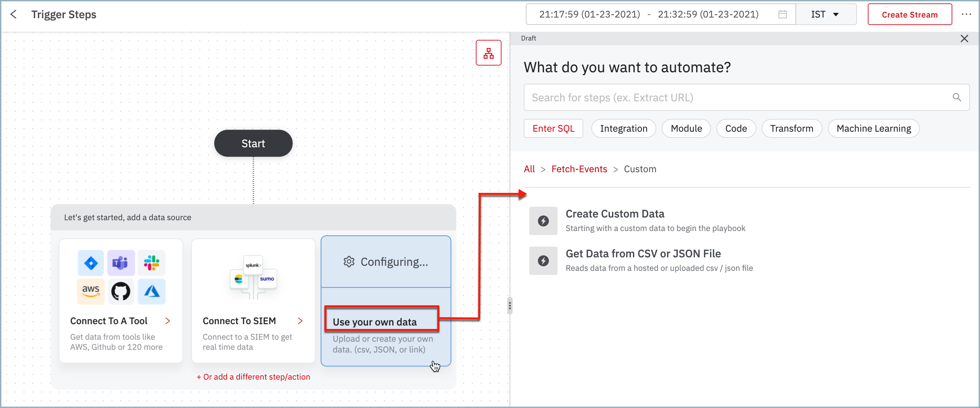980x408 pixels.
Task: Select Use your own data
Action: click(x=375, y=323)
